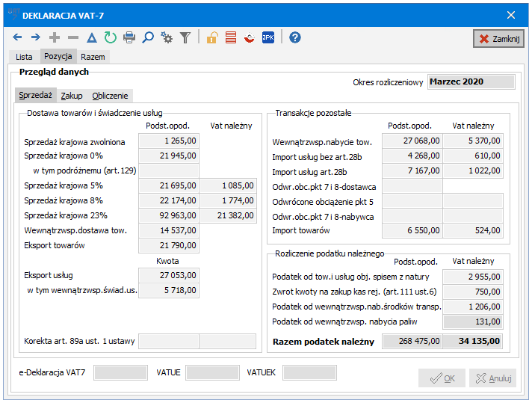The image size is (532, 403).
Task: Click the red striped list icon
Action: 231,37
